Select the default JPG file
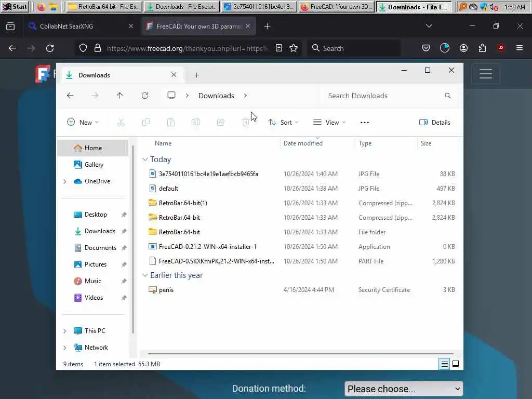 (x=301, y=188)
